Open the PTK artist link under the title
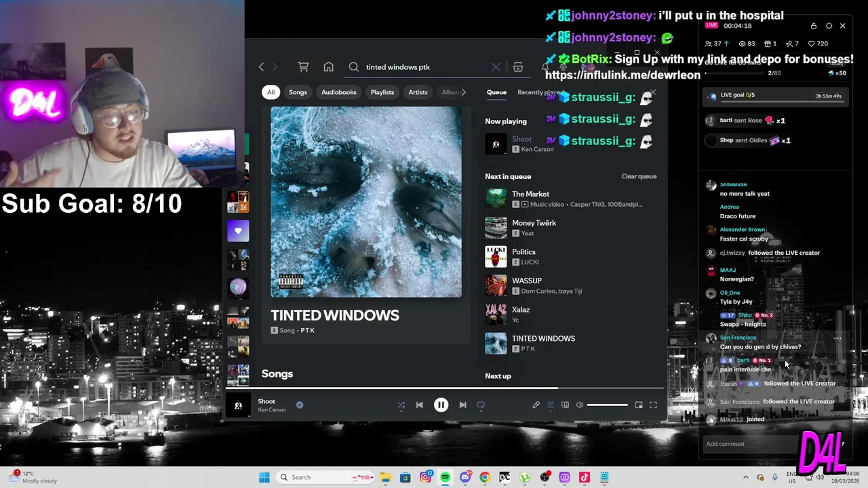Image resolution: width=868 pixels, height=488 pixels. pos(307,330)
